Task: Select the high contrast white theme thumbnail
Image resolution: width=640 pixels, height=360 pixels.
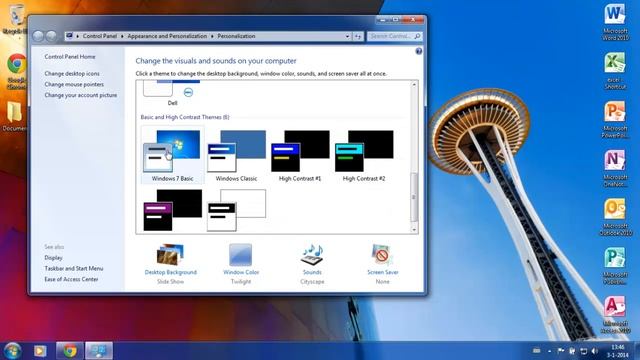Action: click(236, 210)
